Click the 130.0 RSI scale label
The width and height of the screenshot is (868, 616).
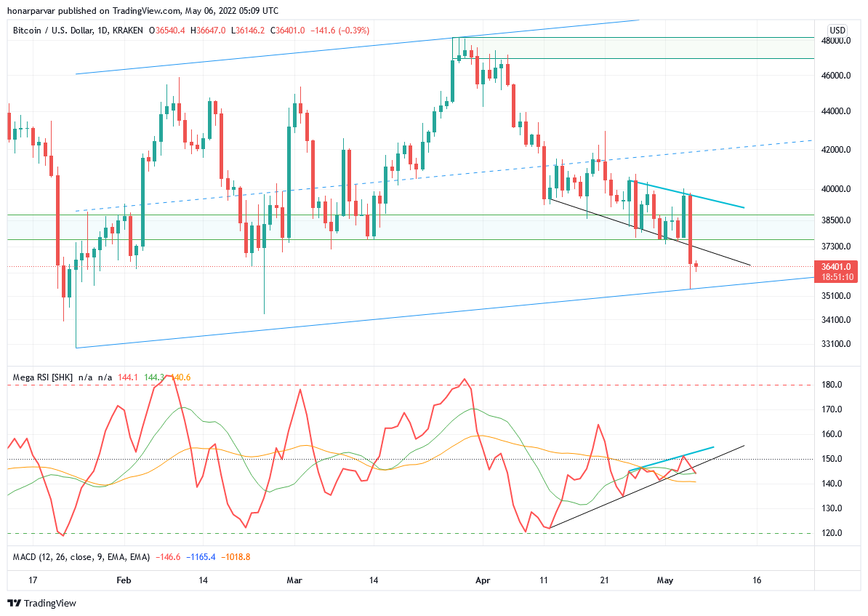point(832,508)
